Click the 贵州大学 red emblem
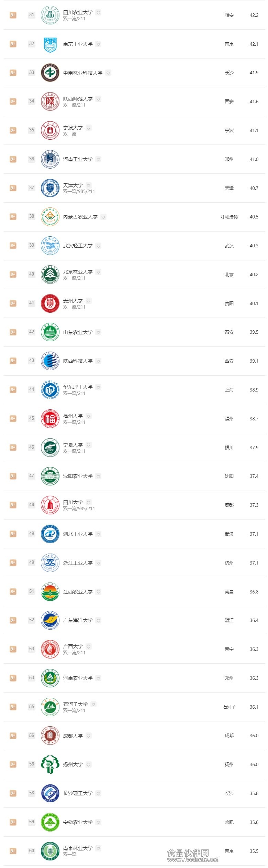Screen dimensions: 268x868 click(x=50, y=303)
